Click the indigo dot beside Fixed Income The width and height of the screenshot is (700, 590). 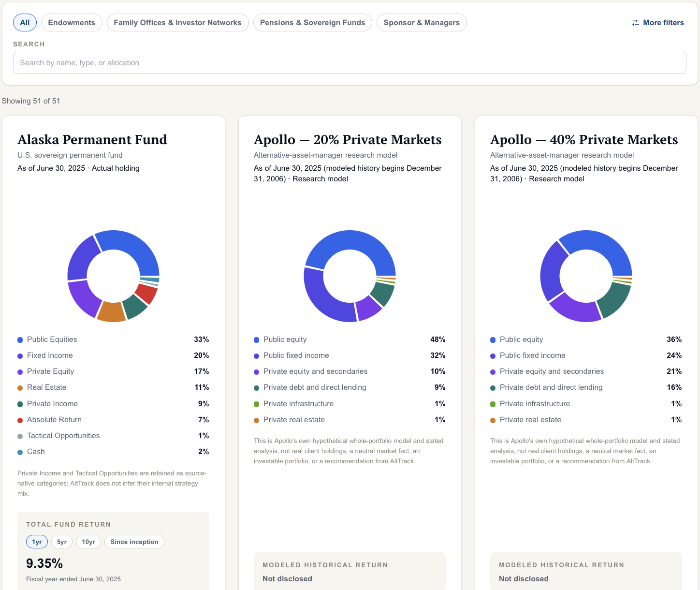[x=20, y=356]
